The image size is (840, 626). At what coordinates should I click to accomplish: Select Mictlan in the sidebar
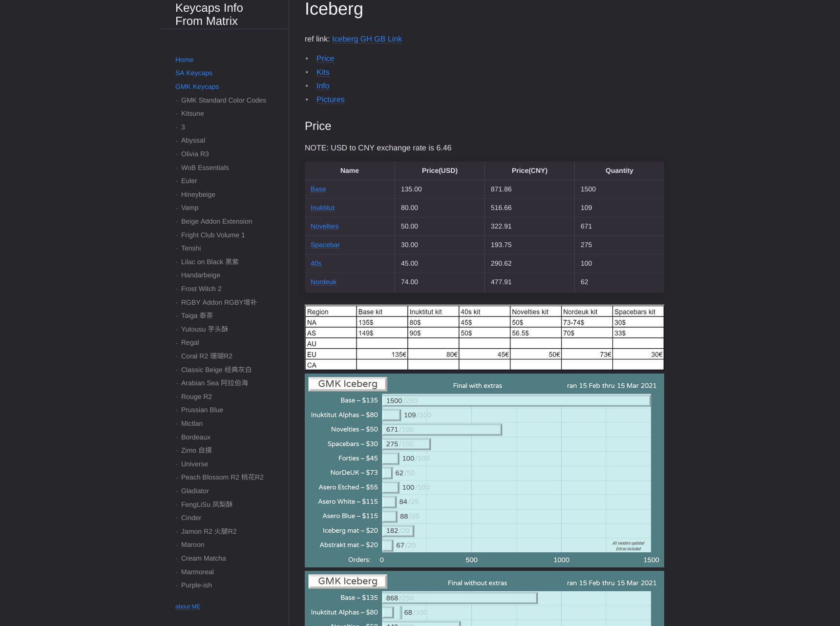point(192,424)
